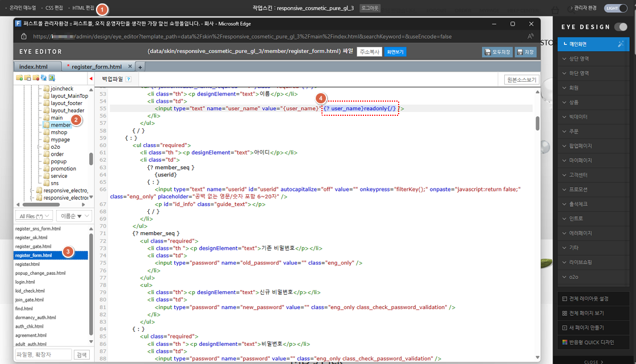Screen dimensions: 636x364
Task: Add a new editor tab with plus icon
Action: click(x=140, y=67)
